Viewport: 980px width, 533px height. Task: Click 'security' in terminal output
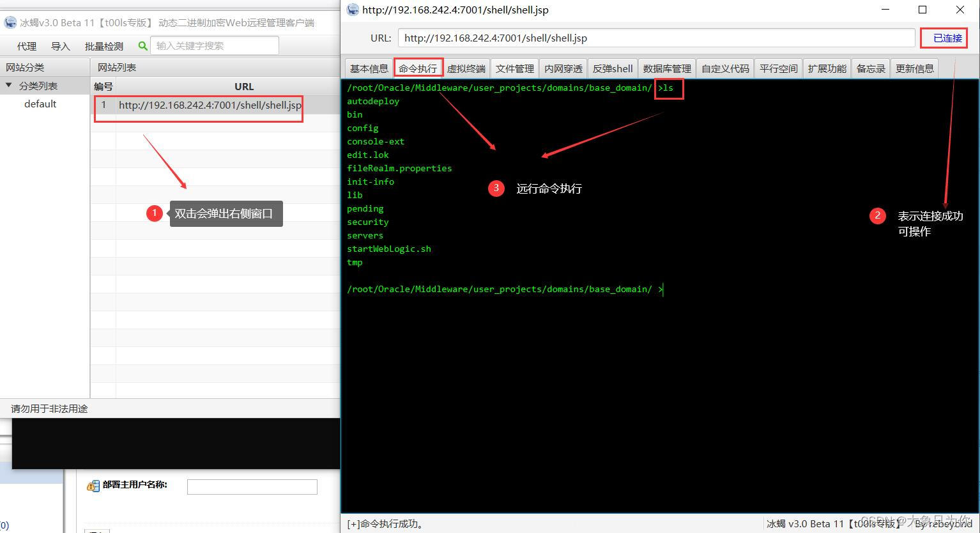[x=368, y=222]
